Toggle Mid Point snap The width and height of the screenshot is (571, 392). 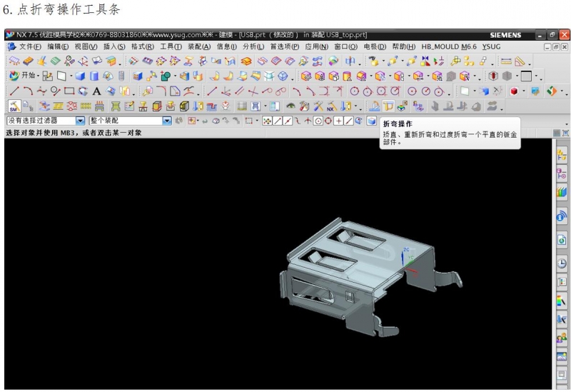tap(288, 121)
